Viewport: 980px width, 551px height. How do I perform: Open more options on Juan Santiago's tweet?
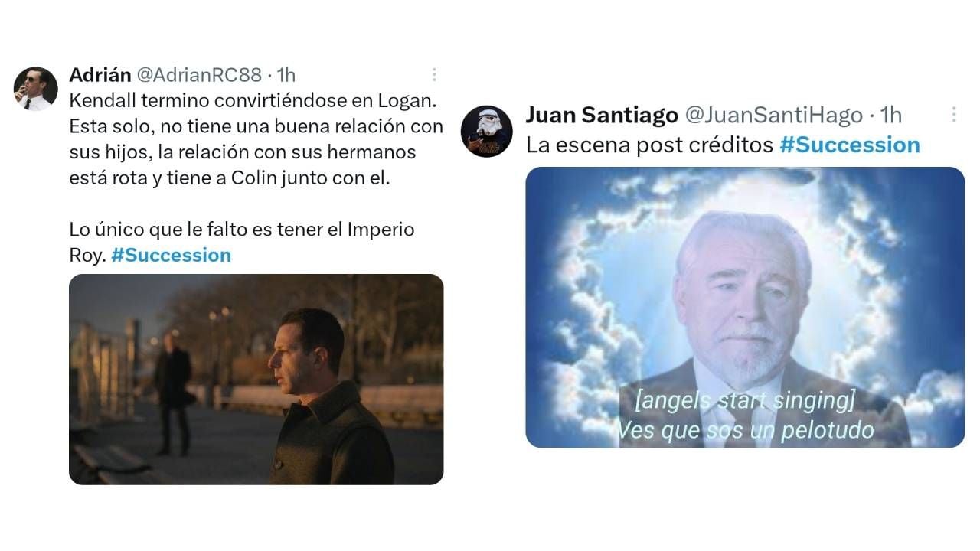pyautogui.click(x=954, y=115)
